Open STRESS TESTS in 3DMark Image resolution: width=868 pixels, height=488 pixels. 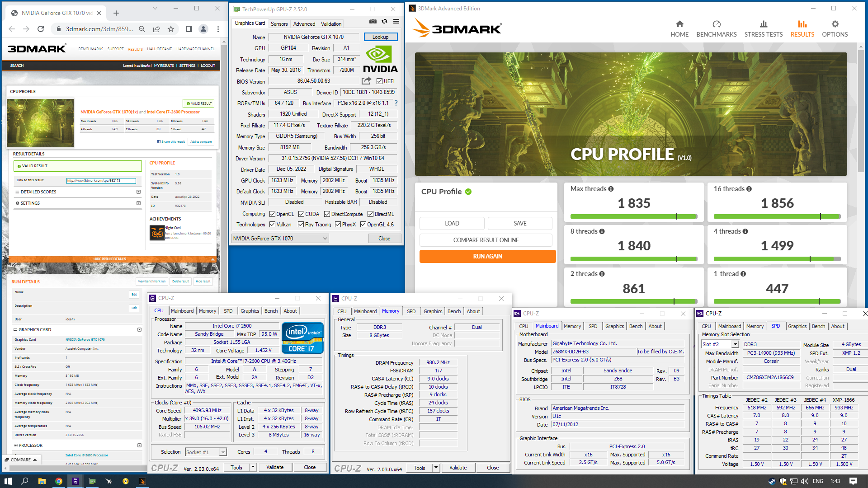[764, 29]
